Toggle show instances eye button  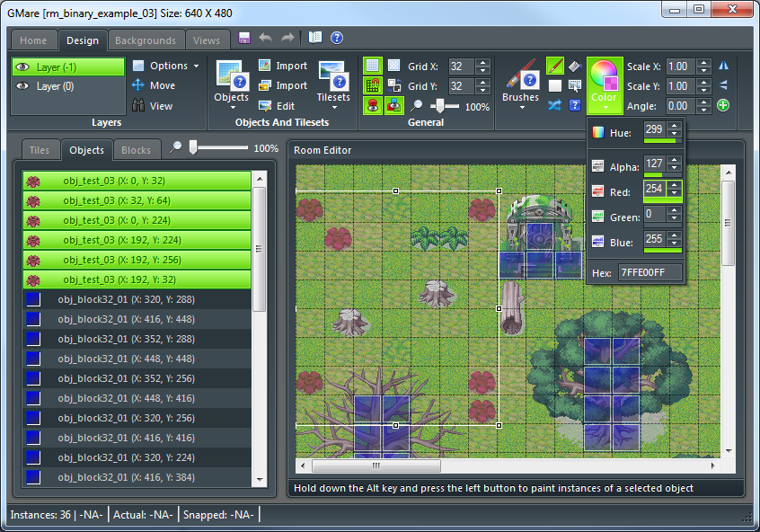(373, 106)
